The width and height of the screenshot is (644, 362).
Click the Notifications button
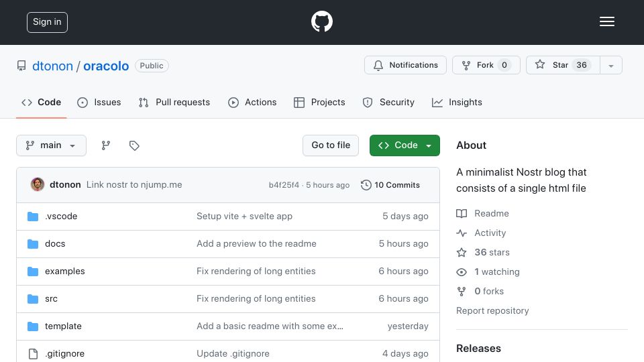(405, 65)
